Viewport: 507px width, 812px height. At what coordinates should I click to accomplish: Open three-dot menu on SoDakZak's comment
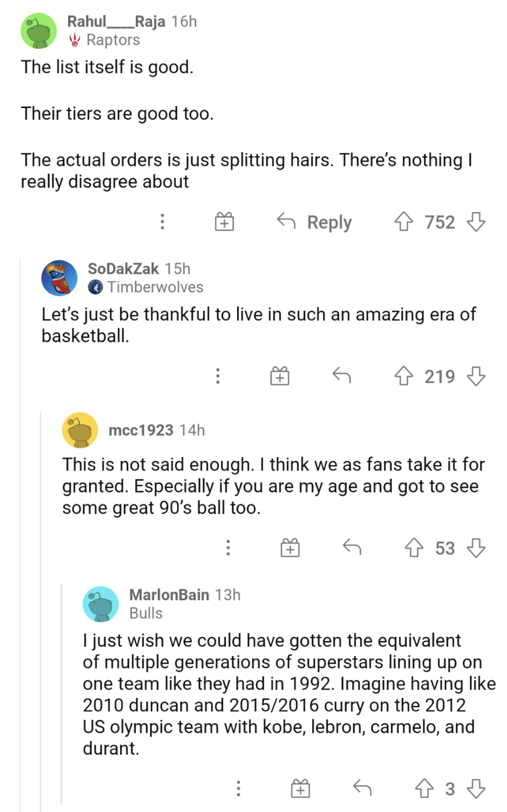click(x=218, y=376)
